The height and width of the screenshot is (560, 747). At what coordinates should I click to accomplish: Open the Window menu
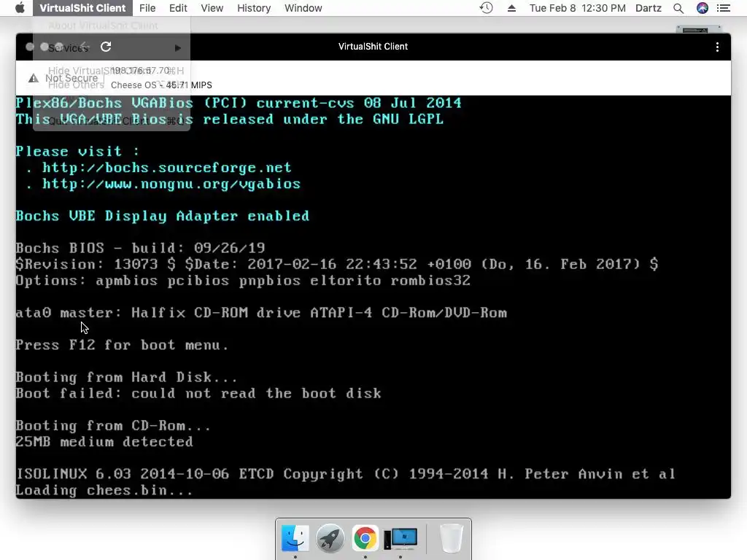[x=303, y=8]
